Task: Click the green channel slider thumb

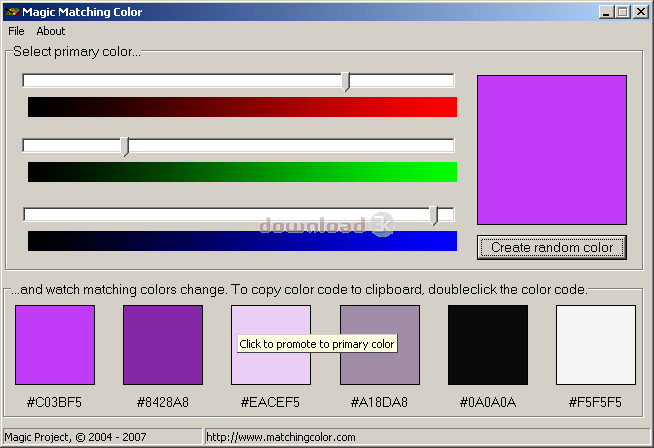Action: pos(125,146)
